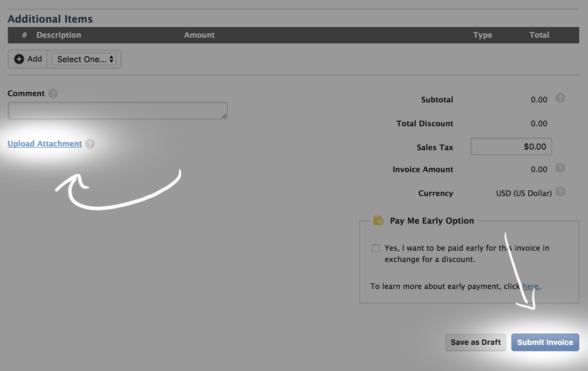The image size is (588, 371).
Task: Click the help icon beside Comment
Action: click(x=53, y=94)
